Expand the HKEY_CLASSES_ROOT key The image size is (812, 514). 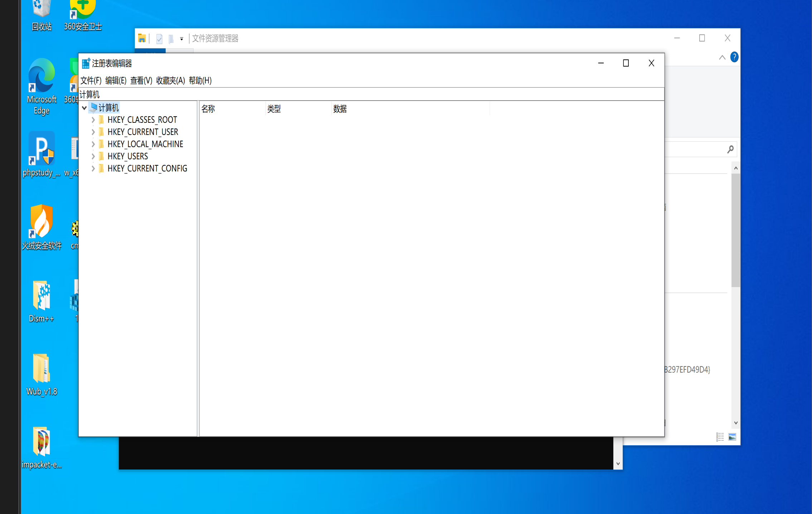point(93,120)
